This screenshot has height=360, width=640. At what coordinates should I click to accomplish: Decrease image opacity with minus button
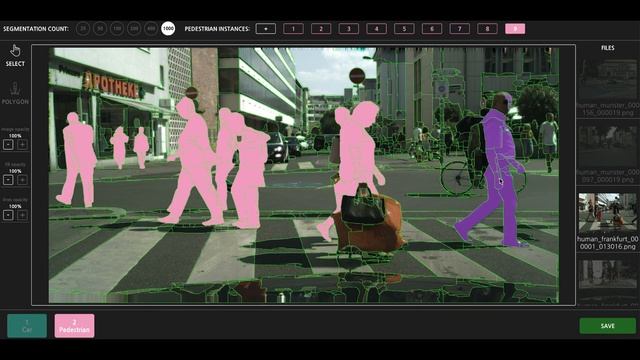[8, 144]
